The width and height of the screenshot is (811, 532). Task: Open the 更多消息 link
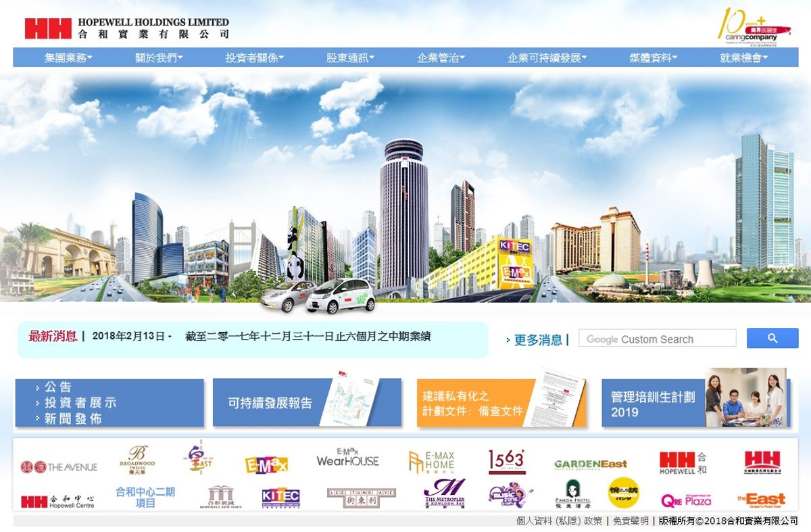click(538, 340)
